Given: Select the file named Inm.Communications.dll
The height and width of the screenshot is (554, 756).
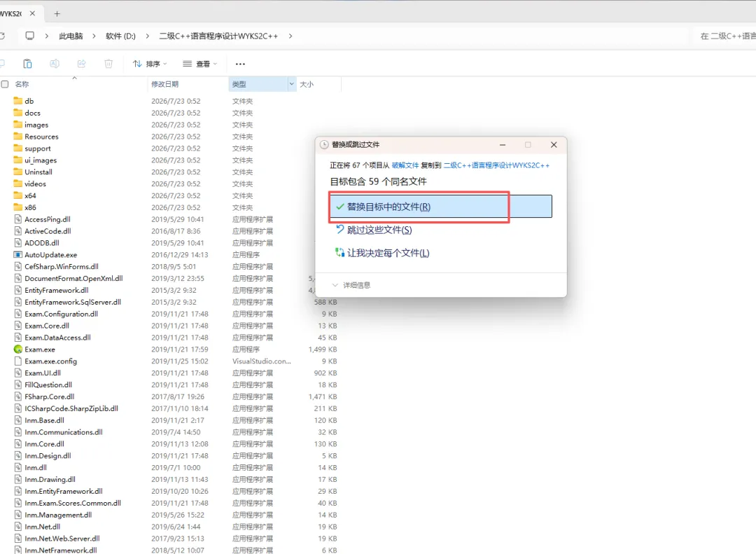Looking at the screenshot, I should point(64,432).
